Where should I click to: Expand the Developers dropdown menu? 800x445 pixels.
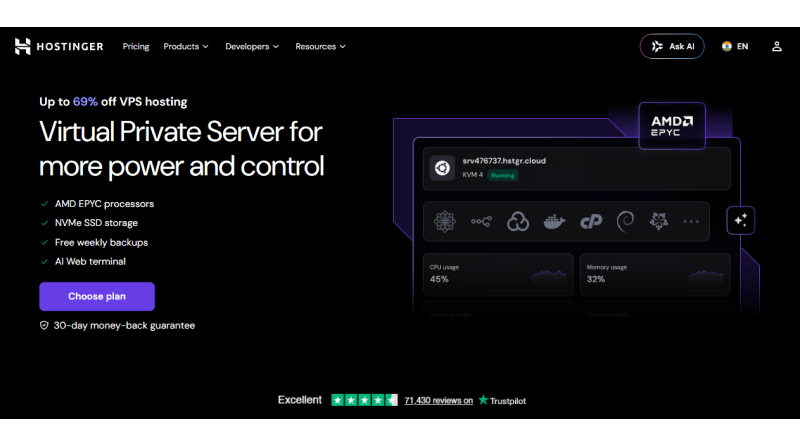click(252, 46)
